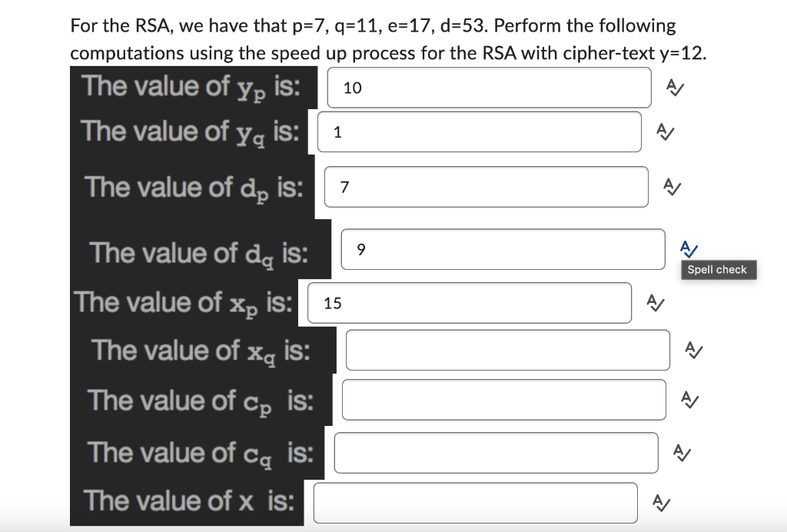Viewport: 787px width, 532px height.
Task: Select the input field containing 9
Action: click(503, 248)
